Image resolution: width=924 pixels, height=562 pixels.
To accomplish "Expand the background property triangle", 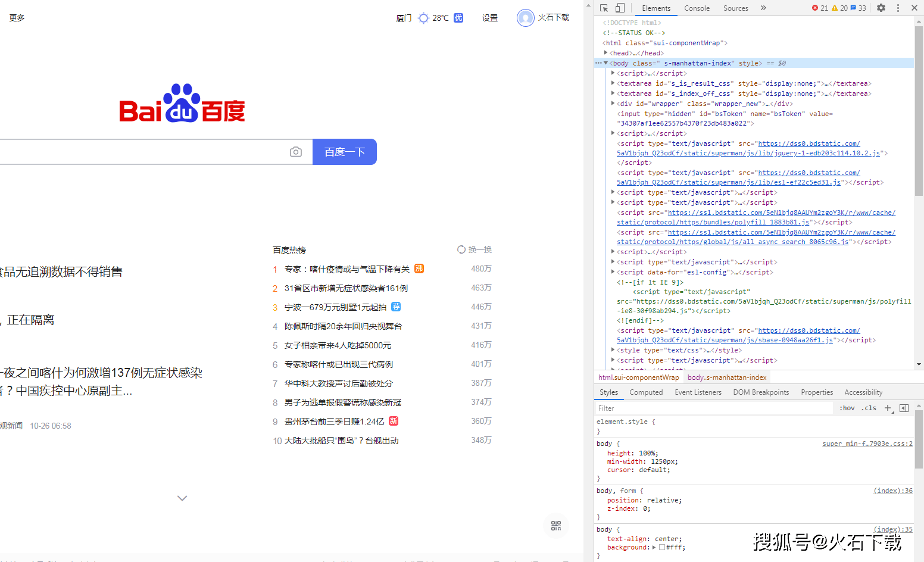I will (654, 547).
